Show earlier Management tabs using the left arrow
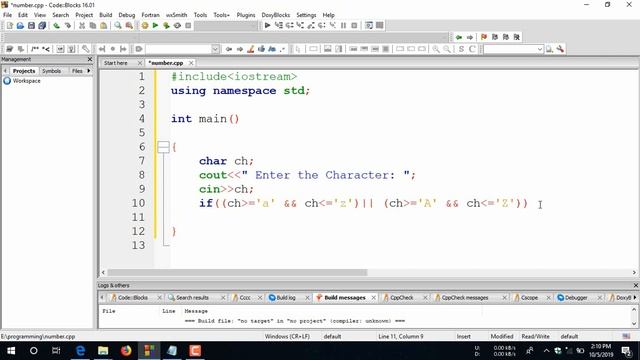Screen dimensions: 640x360 coord(5,71)
